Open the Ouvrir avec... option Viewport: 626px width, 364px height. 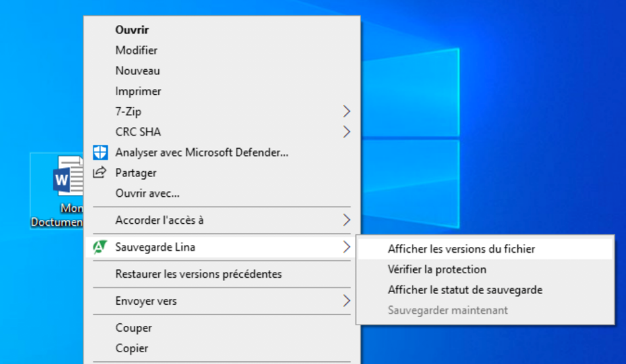148,194
